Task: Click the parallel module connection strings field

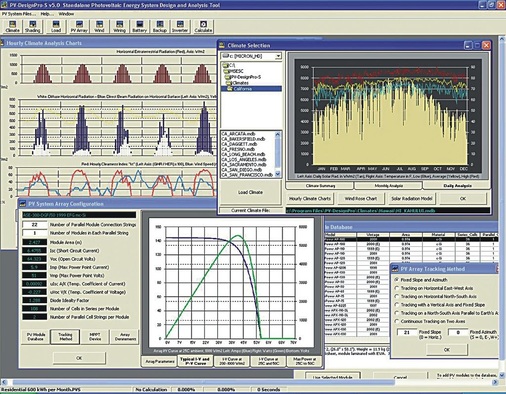Action: click(x=35, y=225)
